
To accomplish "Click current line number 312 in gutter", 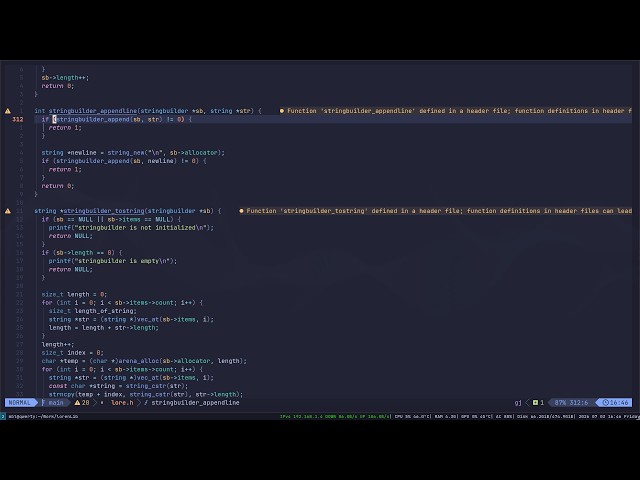I will click(x=18, y=119).
